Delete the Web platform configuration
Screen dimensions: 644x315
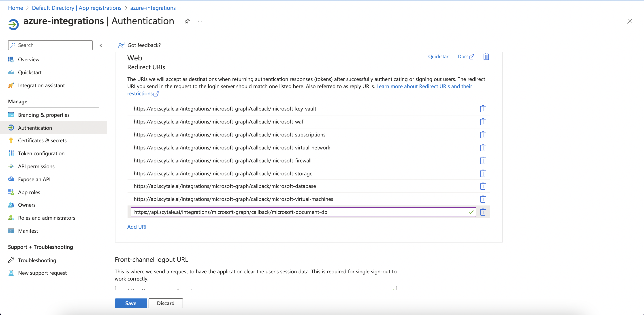click(x=486, y=57)
